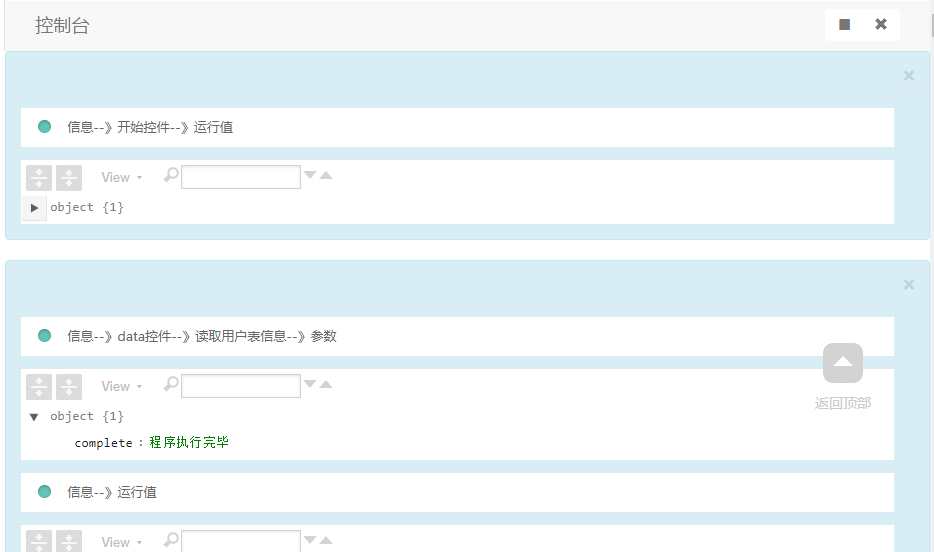
Task: Open the View dropdown in 读取用户表信息 editor
Action: tap(121, 387)
